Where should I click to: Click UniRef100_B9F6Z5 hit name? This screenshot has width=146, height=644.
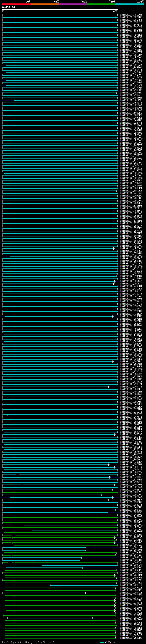point(131,65)
